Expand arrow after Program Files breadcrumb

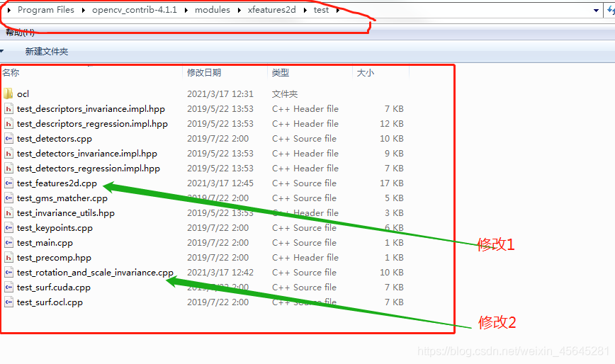(x=83, y=10)
